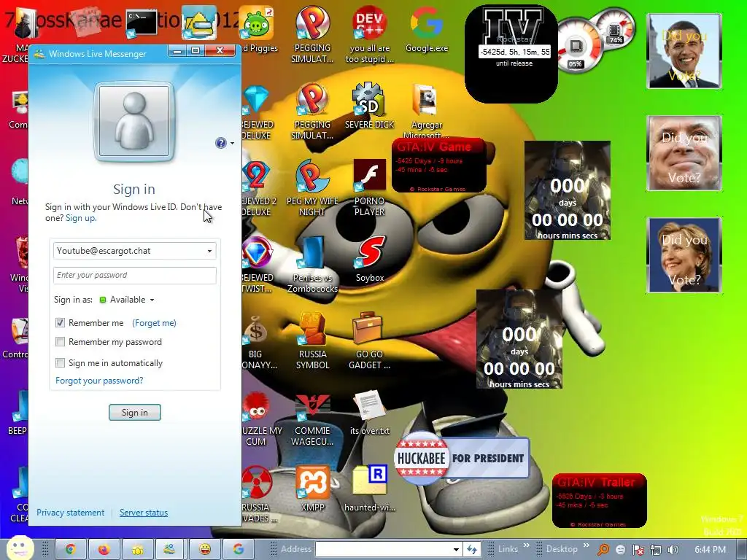Image resolution: width=747 pixels, height=560 pixels.
Task: Click the blue help question mark icon
Action: point(220,143)
